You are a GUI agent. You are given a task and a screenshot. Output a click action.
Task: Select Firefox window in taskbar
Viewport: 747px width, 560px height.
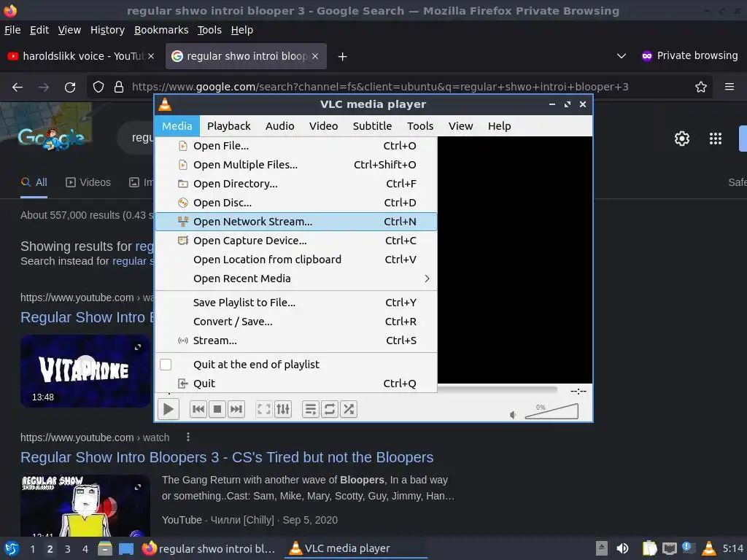[x=209, y=548]
